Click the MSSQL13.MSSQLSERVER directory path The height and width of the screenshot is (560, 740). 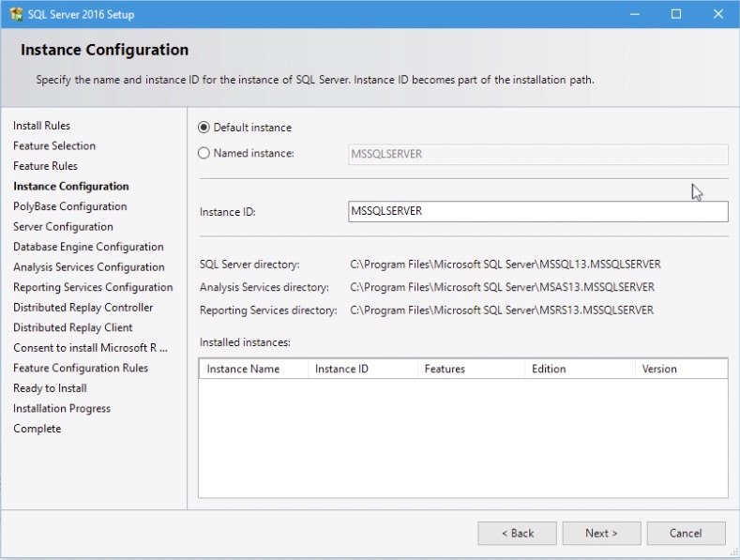(x=506, y=265)
